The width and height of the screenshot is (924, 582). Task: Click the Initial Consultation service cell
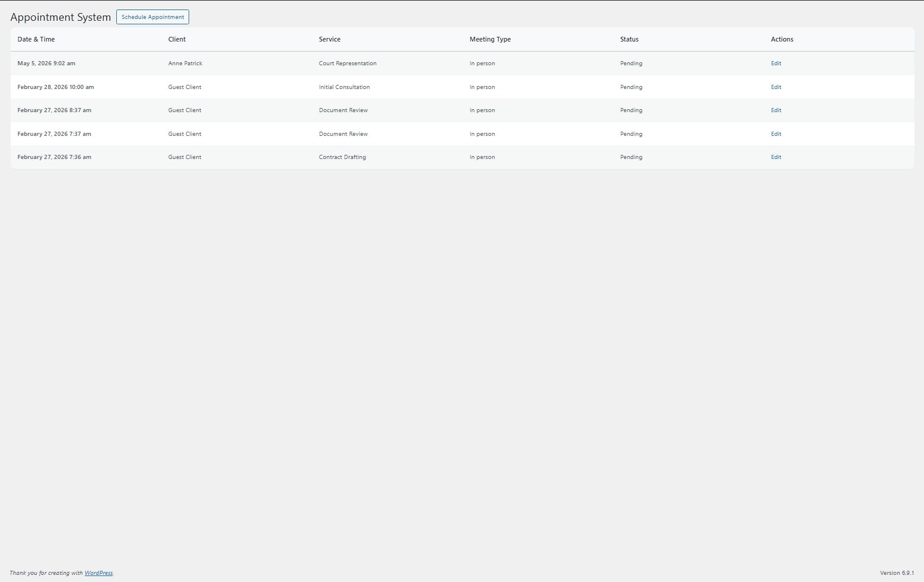pyautogui.click(x=344, y=87)
